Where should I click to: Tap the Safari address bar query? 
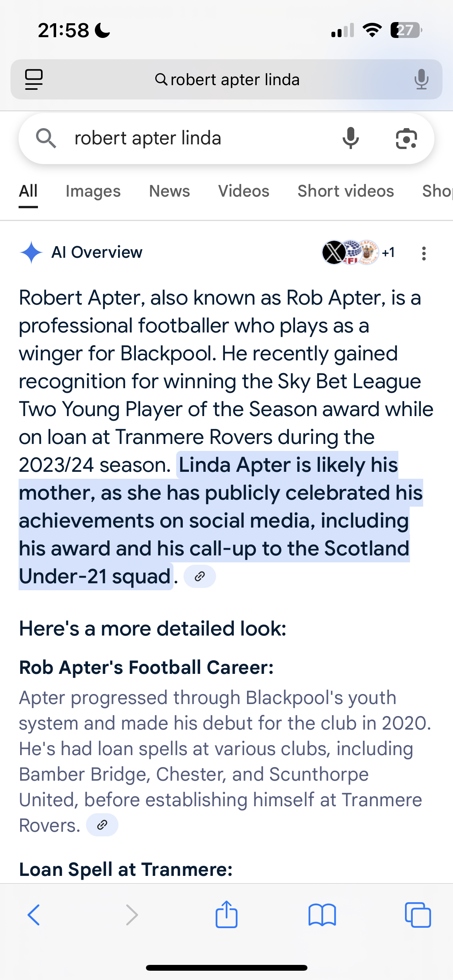(235, 80)
